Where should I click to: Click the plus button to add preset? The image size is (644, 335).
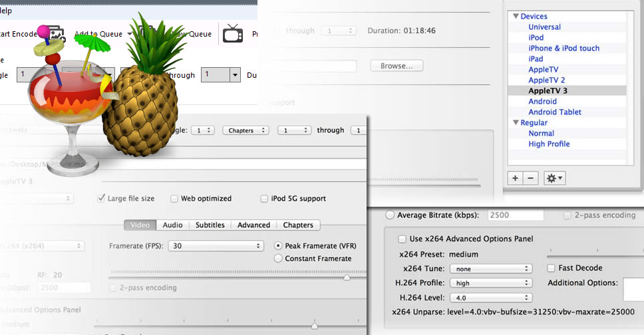point(516,178)
